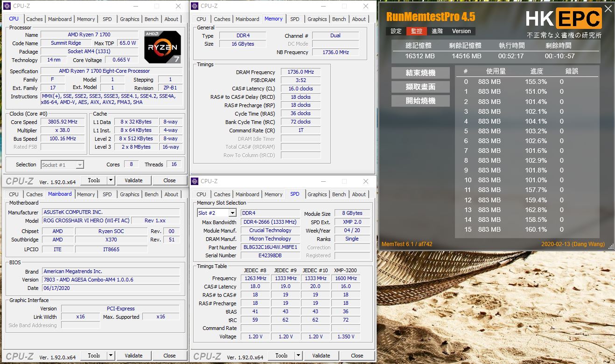Open Caches tab in Mainboard-tab window
This screenshot has height=364, width=615.
pyautogui.click(x=35, y=194)
